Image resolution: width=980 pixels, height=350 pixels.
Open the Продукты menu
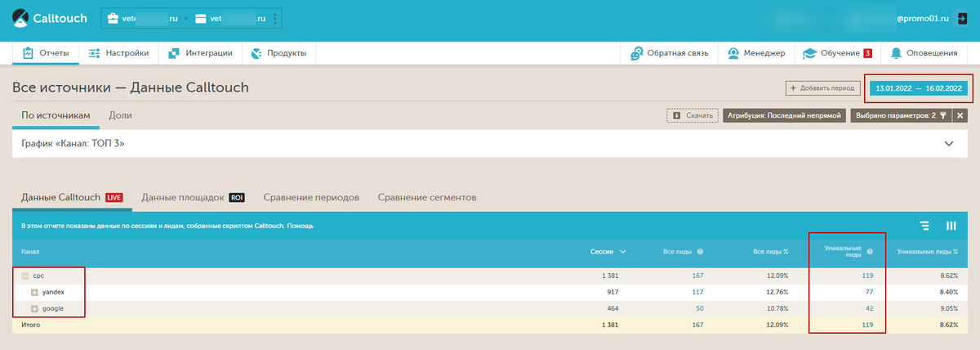pyautogui.click(x=278, y=53)
